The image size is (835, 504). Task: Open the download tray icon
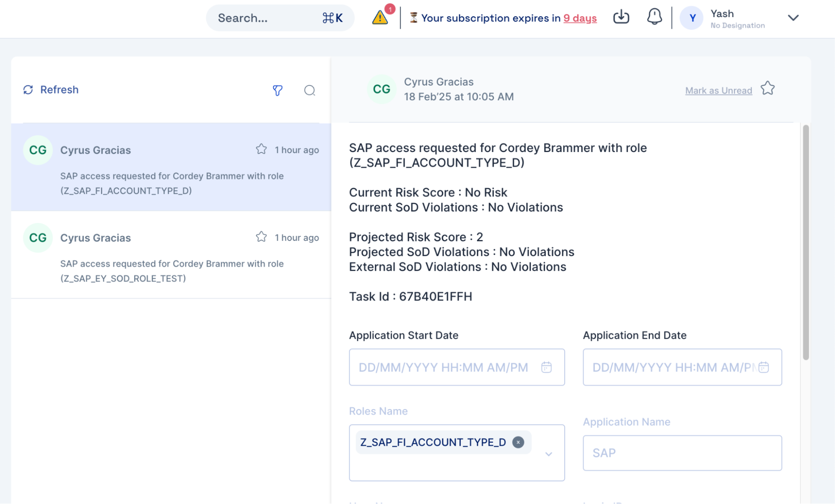(621, 17)
